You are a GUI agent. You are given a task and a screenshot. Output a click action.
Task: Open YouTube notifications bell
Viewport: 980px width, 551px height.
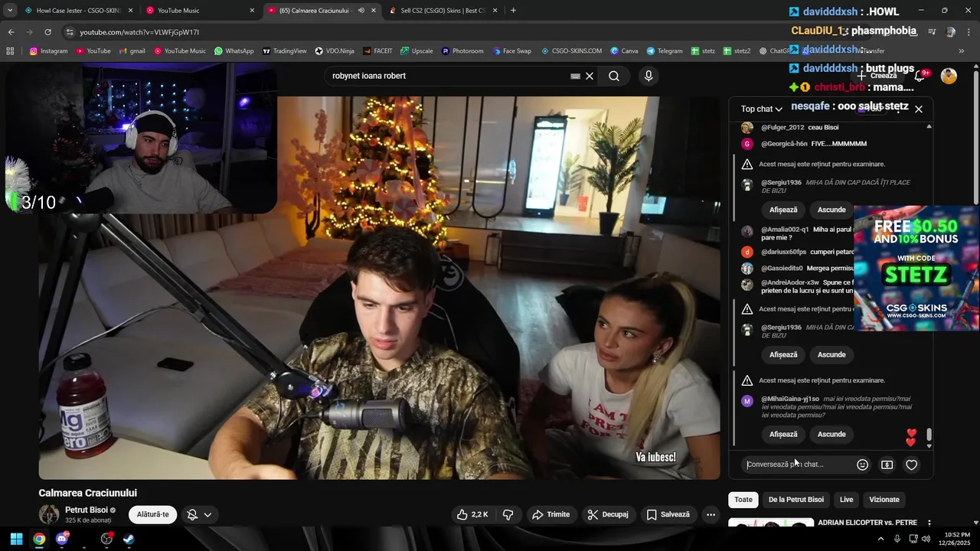click(920, 76)
